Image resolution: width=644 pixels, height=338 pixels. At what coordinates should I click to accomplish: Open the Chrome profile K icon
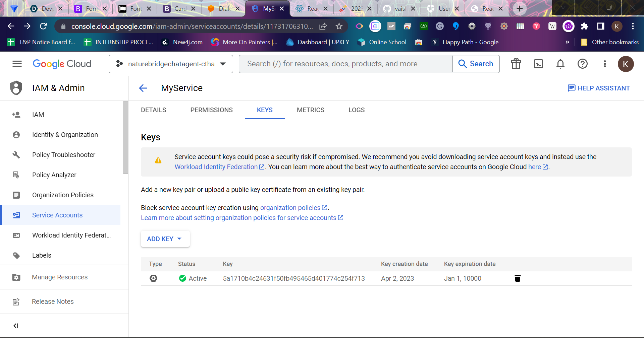[617, 26]
